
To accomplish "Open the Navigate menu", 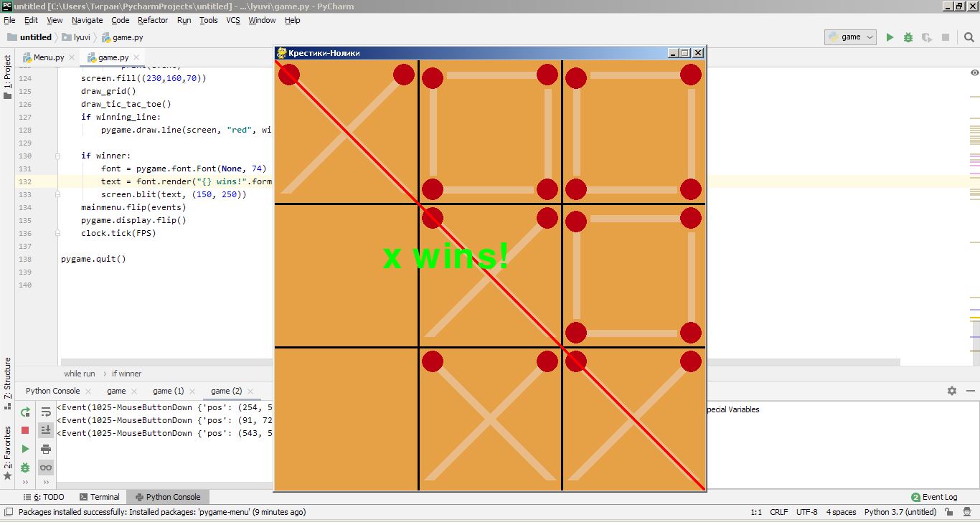I will [87, 20].
